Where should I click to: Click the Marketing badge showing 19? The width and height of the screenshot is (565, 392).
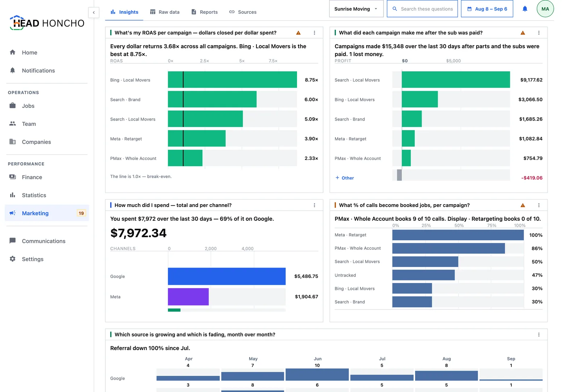click(81, 213)
